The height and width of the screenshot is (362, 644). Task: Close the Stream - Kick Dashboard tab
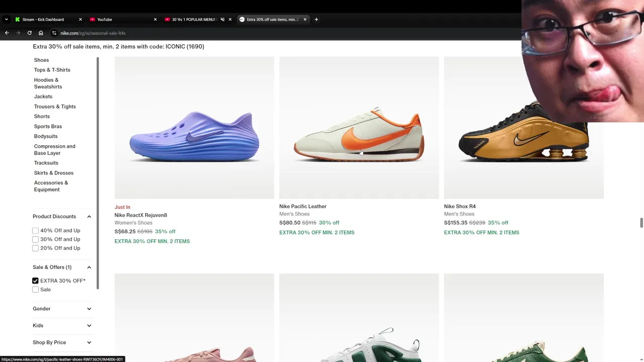pyautogui.click(x=80, y=19)
